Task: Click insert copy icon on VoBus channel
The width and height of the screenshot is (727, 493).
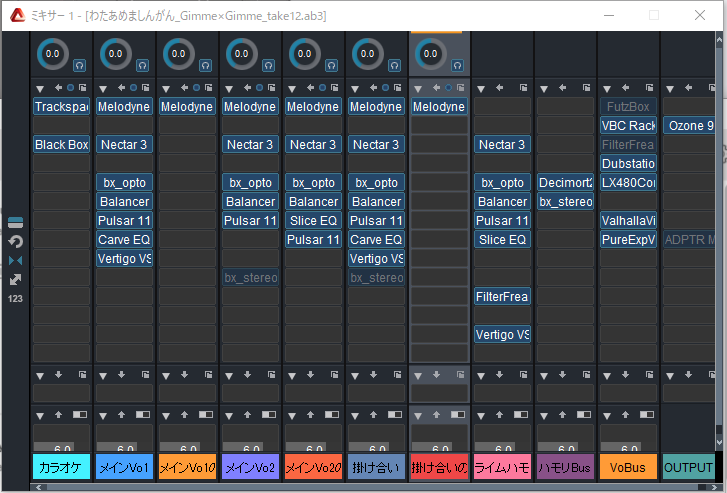Action: (650, 87)
